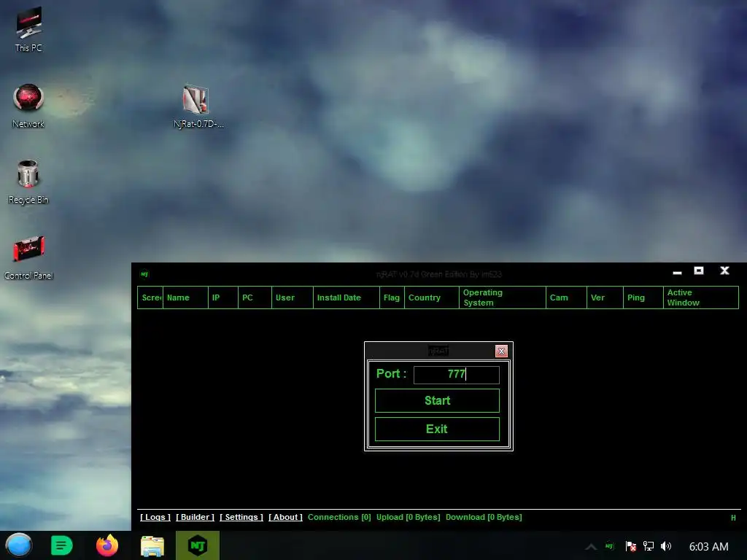Open the [ Builder ] link
This screenshot has height=560, width=747.
195,517
